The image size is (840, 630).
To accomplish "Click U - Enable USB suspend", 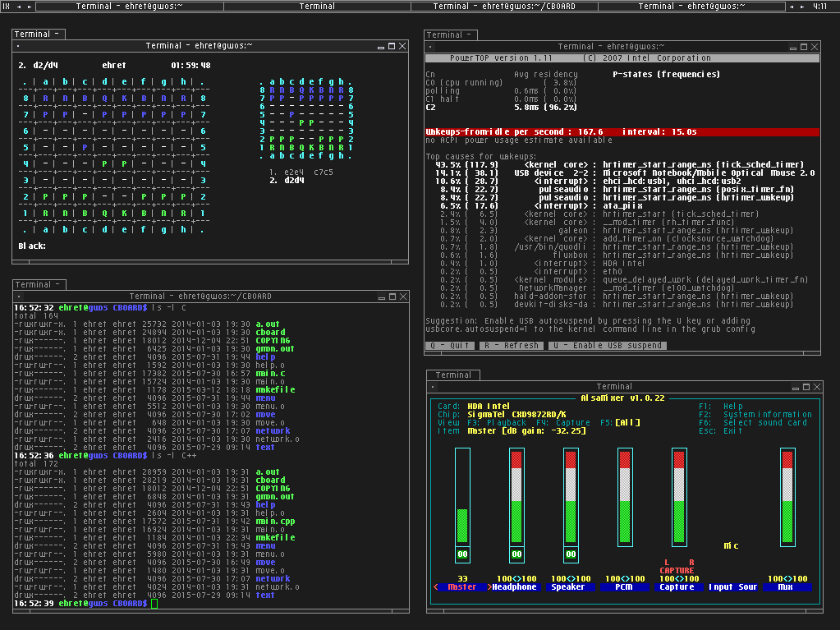I will tap(608, 346).
